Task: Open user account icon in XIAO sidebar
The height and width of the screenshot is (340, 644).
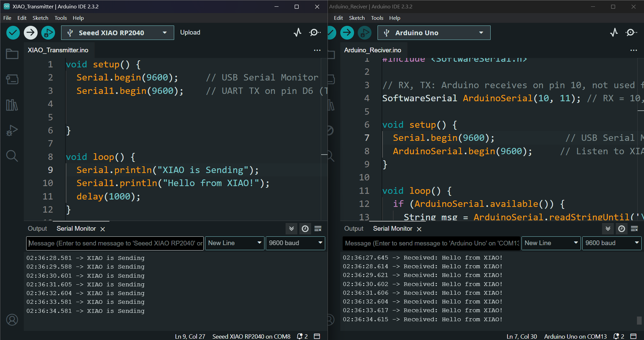Action: tap(12, 320)
